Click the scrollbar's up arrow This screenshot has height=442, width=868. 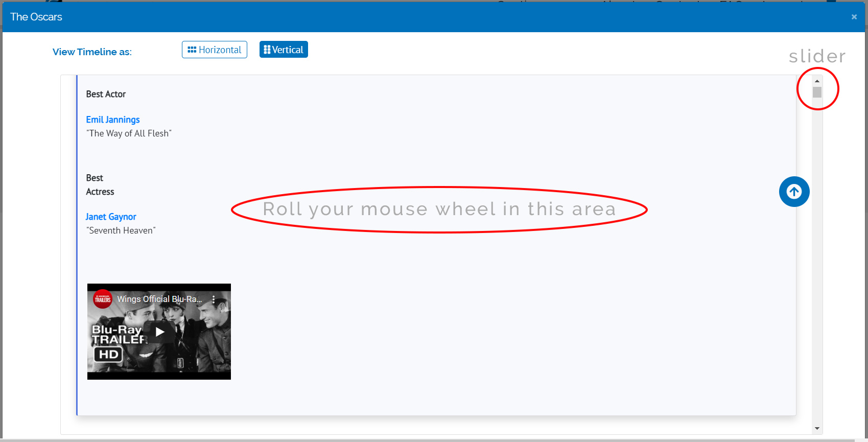pos(817,81)
